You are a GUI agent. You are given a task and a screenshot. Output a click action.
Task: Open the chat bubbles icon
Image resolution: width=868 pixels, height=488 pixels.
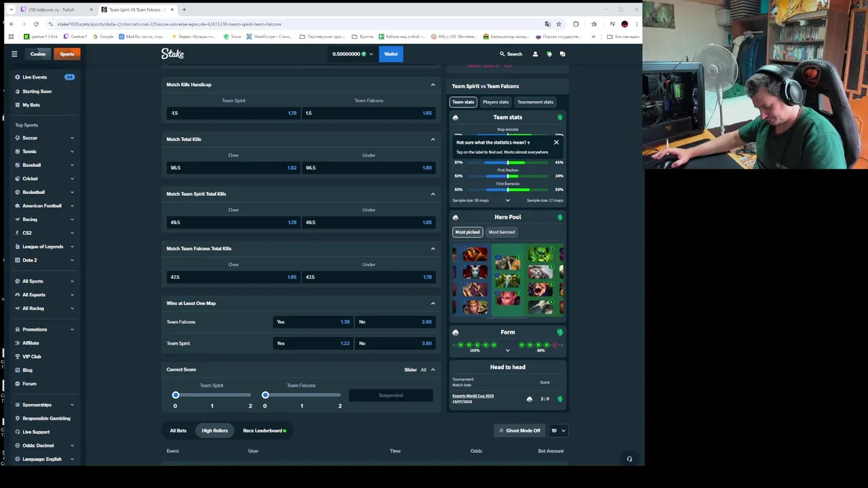(562, 54)
